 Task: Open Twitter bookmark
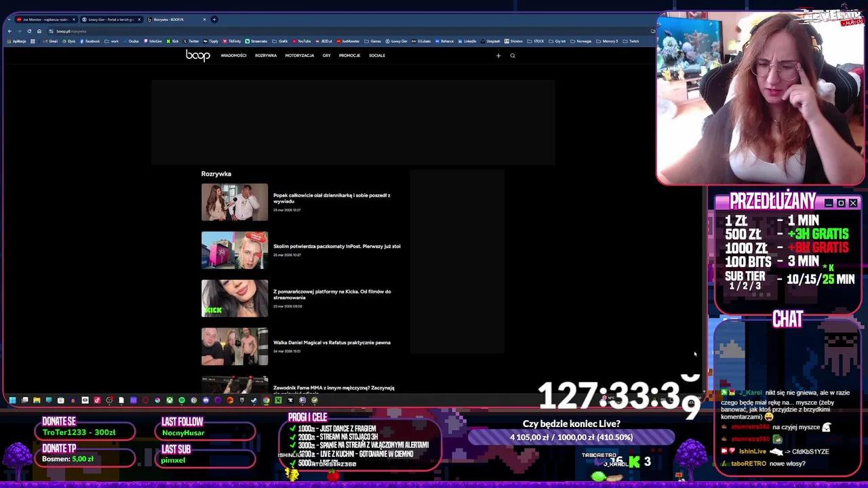[191, 41]
